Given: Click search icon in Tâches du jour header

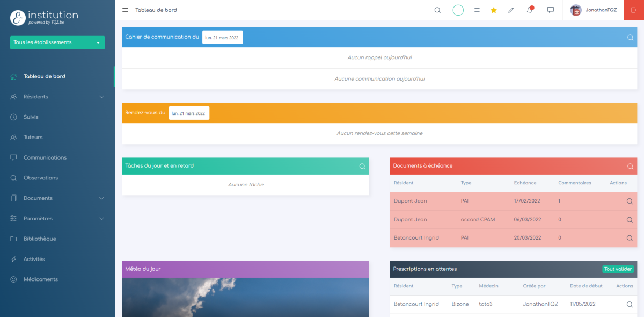Looking at the screenshot, I should pyautogui.click(x=362, y=167).
